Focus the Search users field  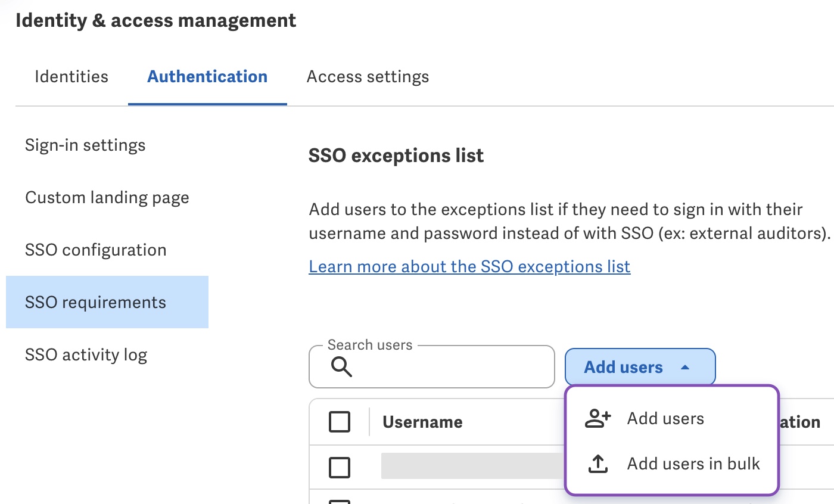tap(432, 367)
